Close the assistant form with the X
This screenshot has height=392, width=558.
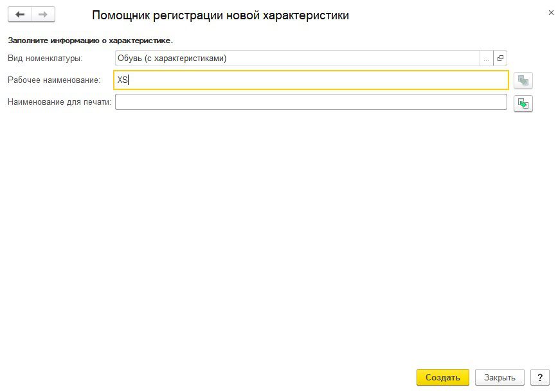click(551, 13)
